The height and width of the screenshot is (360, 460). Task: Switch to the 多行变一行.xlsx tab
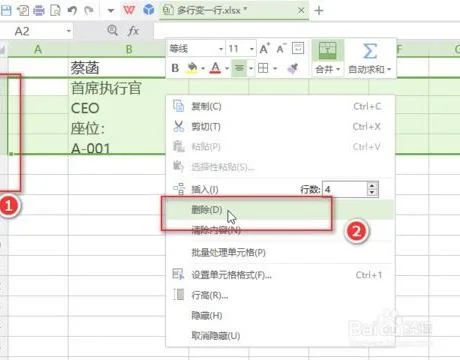[234, 11]
